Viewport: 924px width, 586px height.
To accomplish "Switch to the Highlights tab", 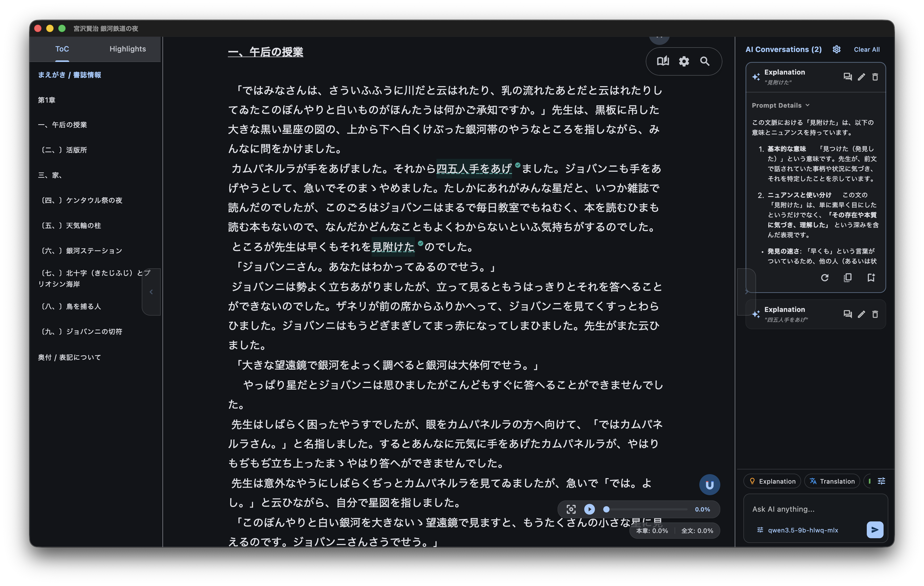I will point(127,49).
